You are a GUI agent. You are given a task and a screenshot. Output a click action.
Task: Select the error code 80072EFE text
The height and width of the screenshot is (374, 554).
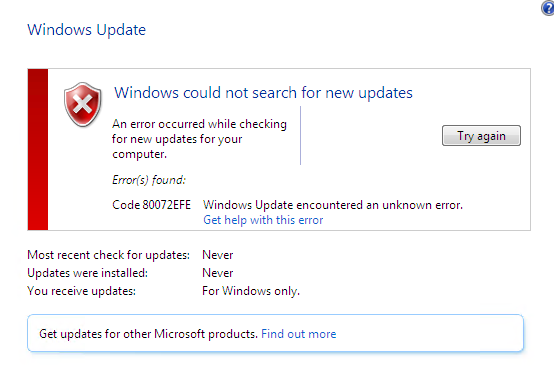(x=151, y=205)
